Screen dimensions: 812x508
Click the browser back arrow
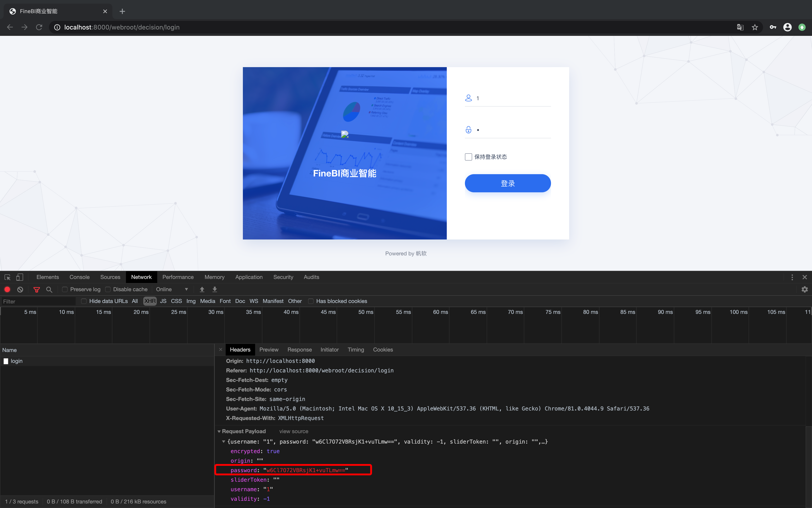coord(10,27)
